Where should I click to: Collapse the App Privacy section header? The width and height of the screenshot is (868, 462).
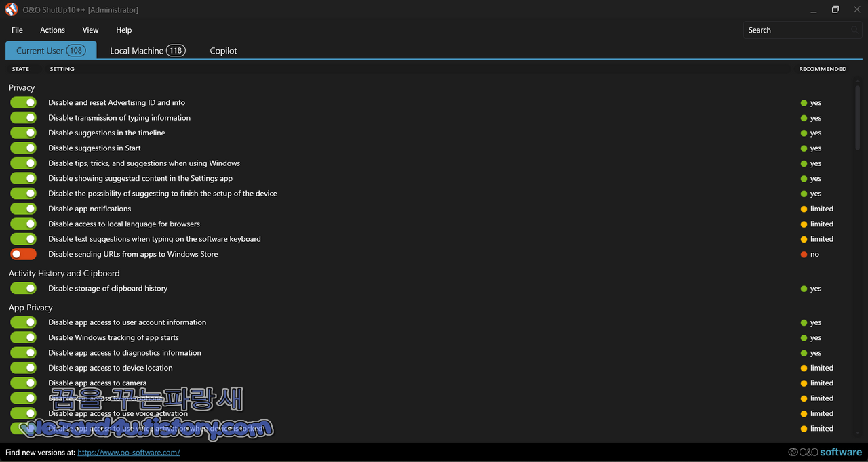coord(31,308)
